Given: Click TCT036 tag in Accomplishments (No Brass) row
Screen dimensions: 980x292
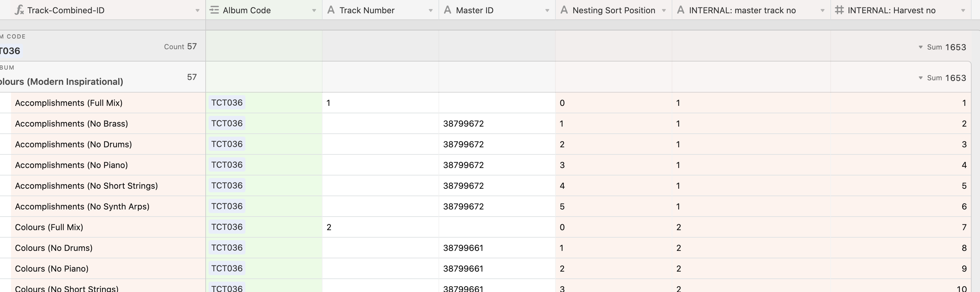Looking at the screenshot, I should [227, 124].
